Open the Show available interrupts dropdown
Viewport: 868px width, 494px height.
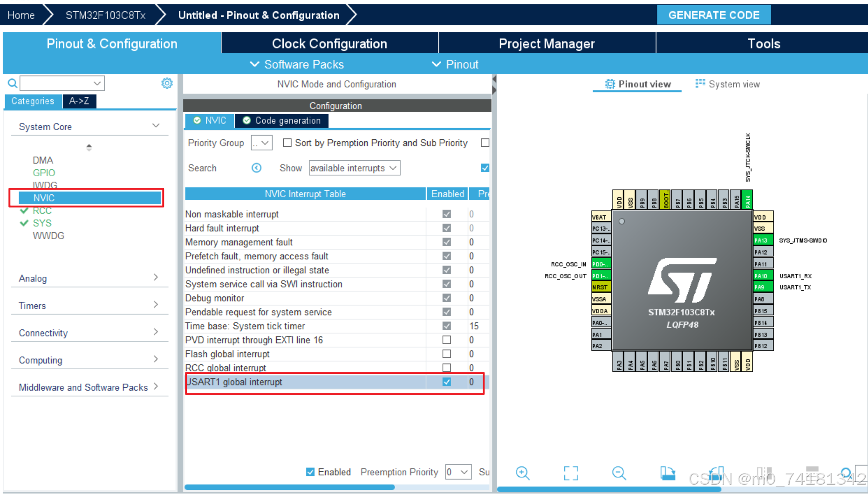pyautogui.click(x=354, y=168)
